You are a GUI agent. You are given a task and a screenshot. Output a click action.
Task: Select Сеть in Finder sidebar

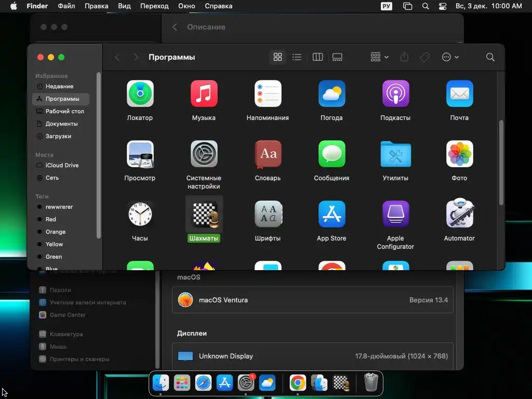pos(61,178)
